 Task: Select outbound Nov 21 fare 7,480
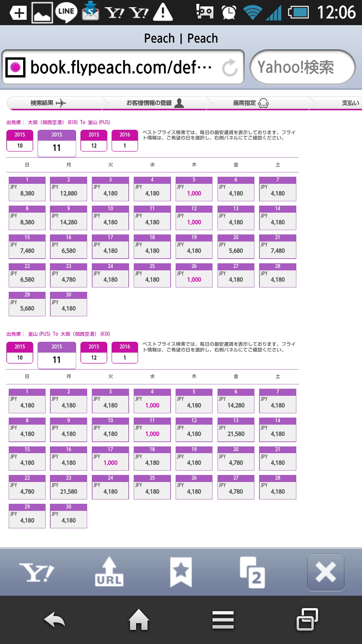tap(278, 247)
